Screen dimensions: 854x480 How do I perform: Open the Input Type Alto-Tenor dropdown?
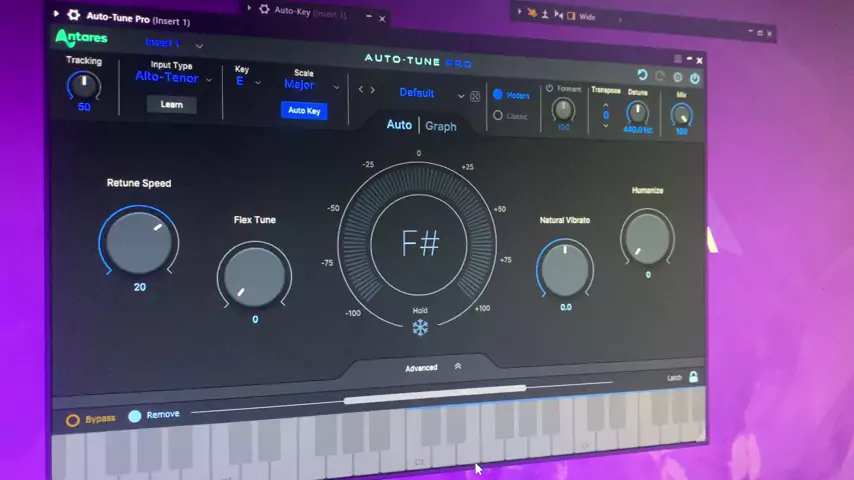pos(173,78)
